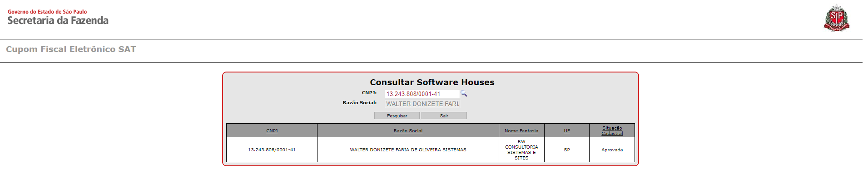Select the SP cell in the UF column
868x188 pixels.
pos(567,149)
